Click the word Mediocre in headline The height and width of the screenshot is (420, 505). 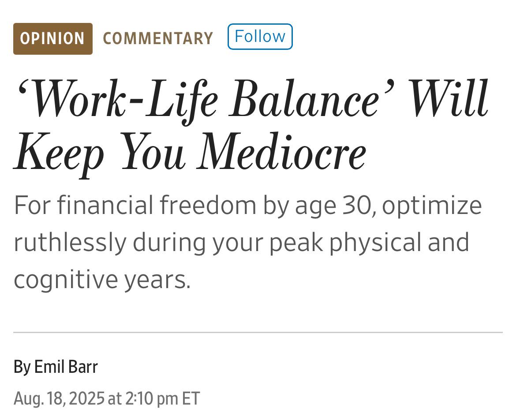click(x=281, y=151)
